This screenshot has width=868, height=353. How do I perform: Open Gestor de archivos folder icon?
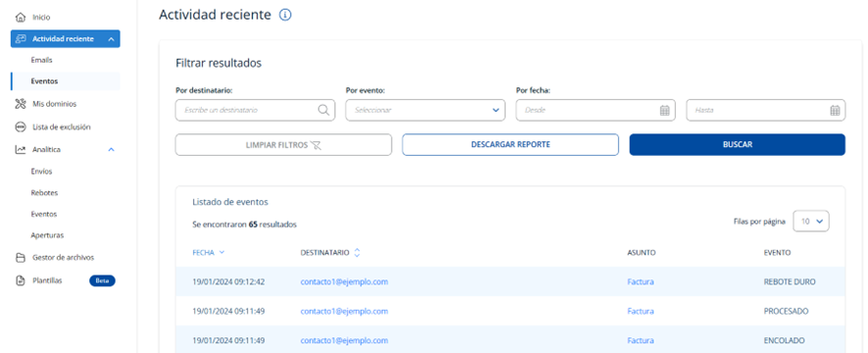21,258
